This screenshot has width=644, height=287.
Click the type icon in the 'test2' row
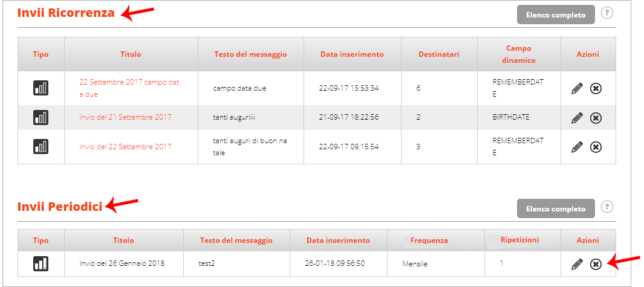(x=41, y=263)
